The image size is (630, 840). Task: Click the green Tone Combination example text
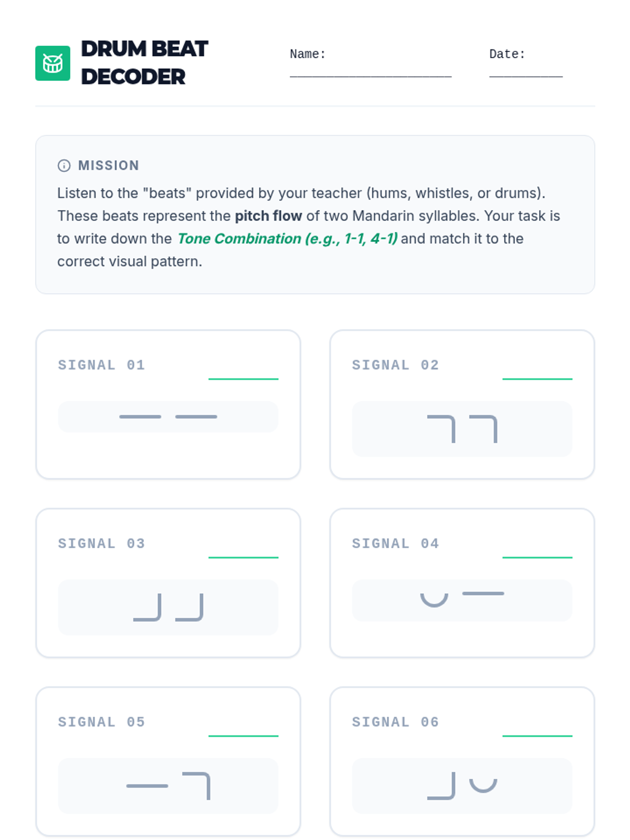tap(287, 239)
